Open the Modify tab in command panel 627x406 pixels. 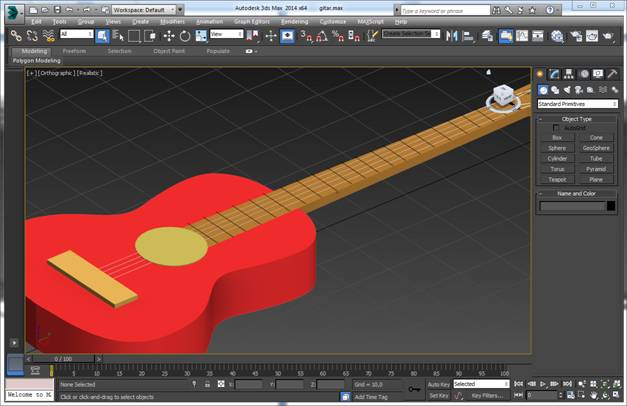[554, 74]
